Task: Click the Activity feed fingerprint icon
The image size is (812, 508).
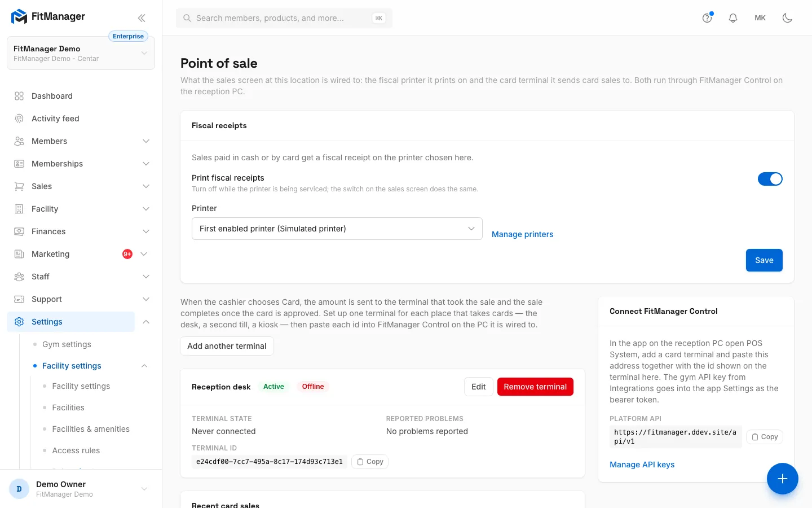Action: 19,119
